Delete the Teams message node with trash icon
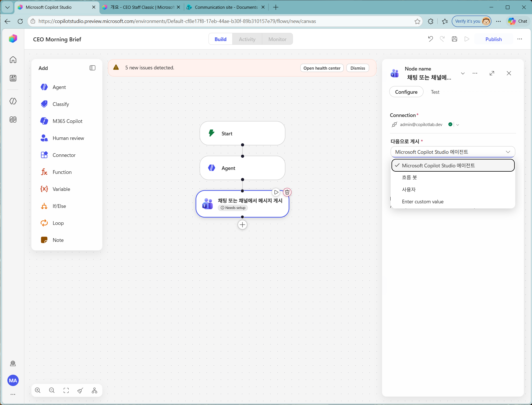 coord(287,192)
